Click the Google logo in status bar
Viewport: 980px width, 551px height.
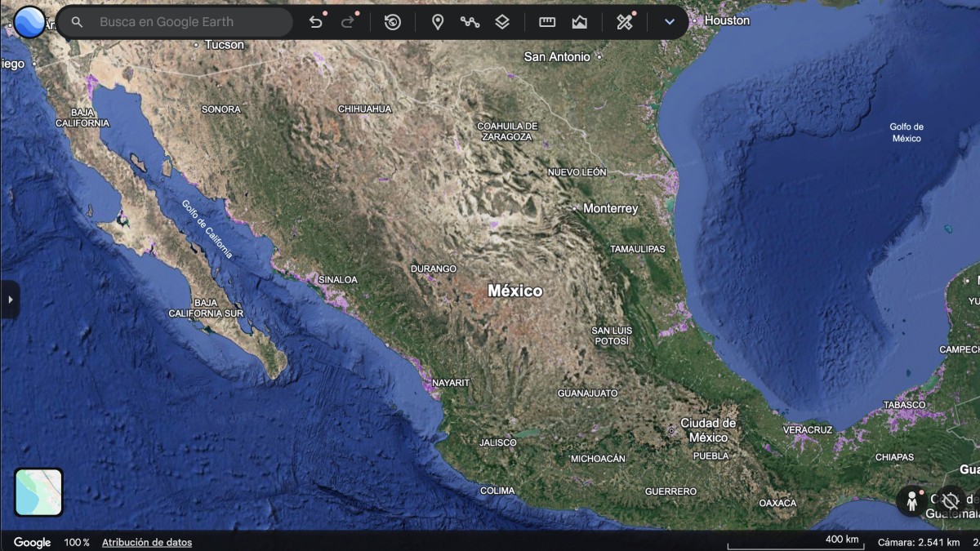click(x=32, y=542)
